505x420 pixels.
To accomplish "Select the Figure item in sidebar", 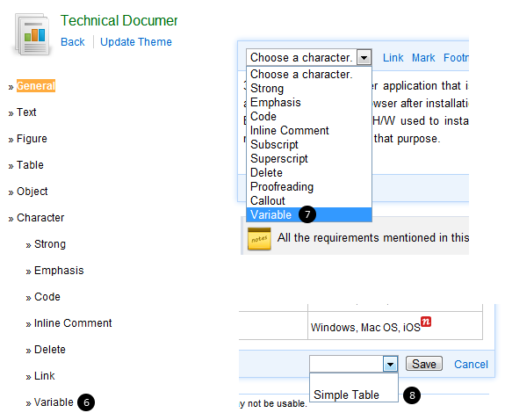I will coord(32,139).
